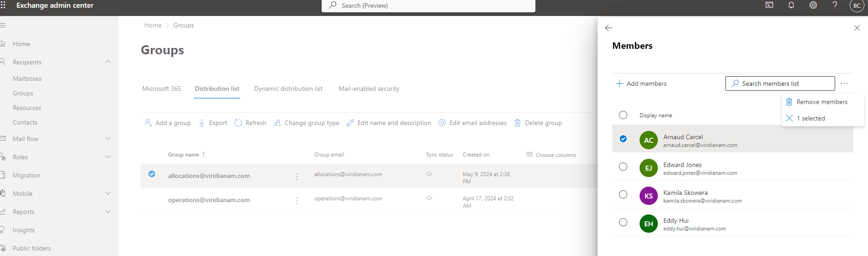Expand the Mobile section chevron
This screenshot has height=256, width=868.
click(x=108, y=193)
